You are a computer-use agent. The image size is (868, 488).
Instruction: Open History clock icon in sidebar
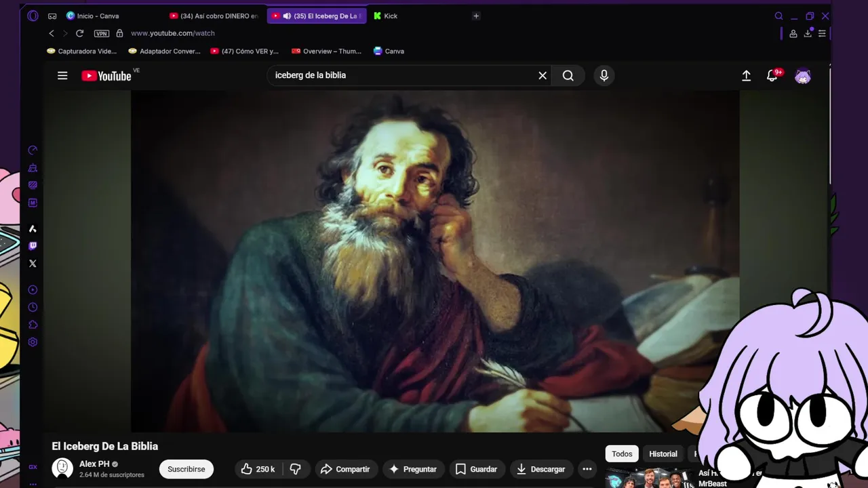[x=33, y=308]
